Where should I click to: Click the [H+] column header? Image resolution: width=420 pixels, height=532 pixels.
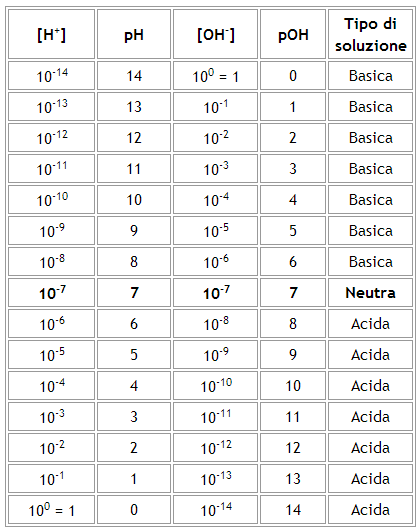51,34
